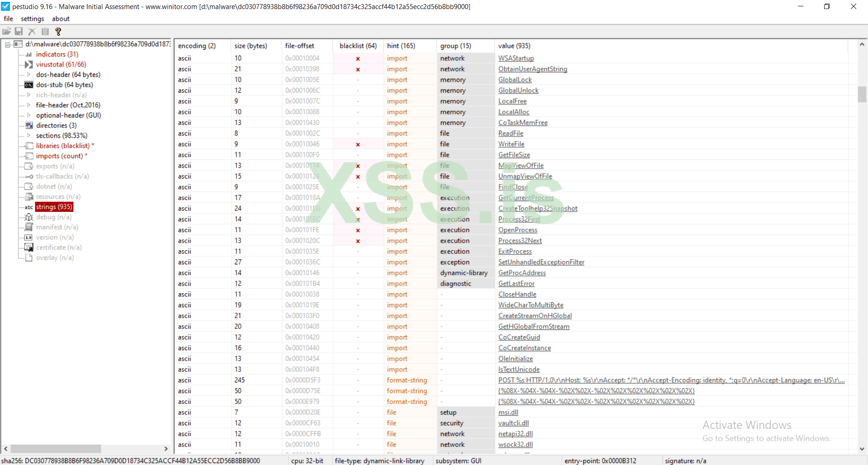This screenshot has width=868, height=465.
Task: Select strings (935) tree item
Action: tap(54, 207)
